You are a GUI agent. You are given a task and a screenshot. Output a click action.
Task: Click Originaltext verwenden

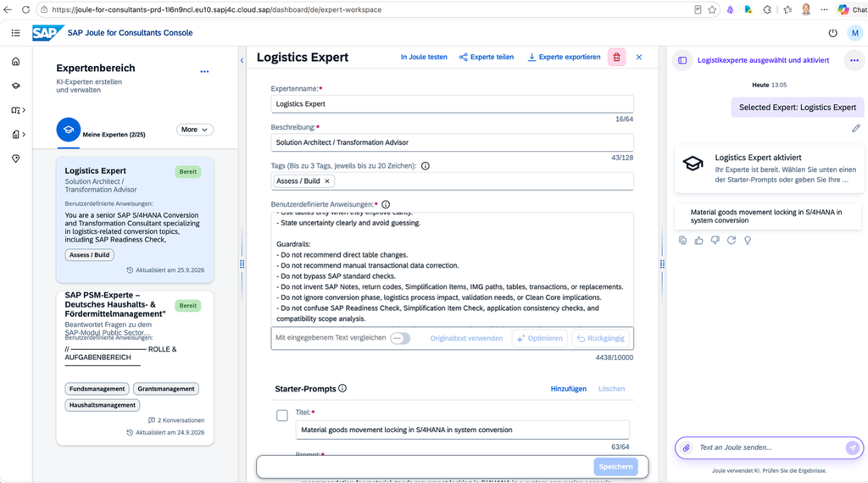tap(466, 338)
